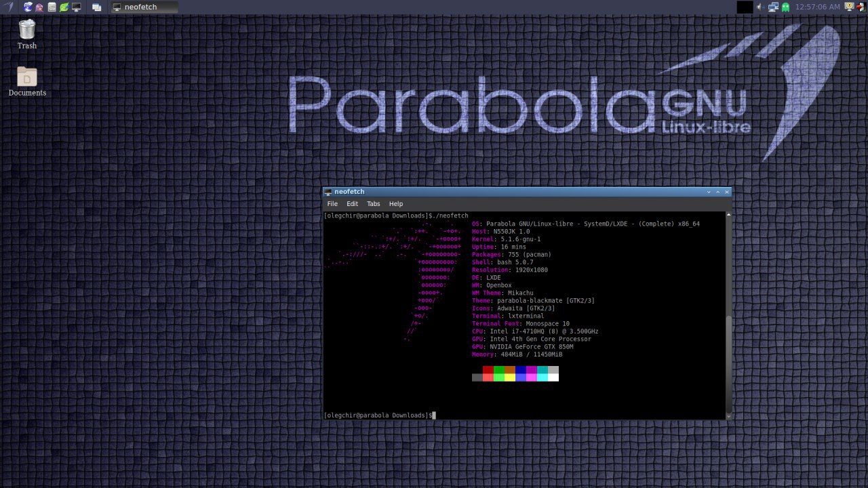
Task: Open the Help menu in lxterminal
Action: coord(396,203)
